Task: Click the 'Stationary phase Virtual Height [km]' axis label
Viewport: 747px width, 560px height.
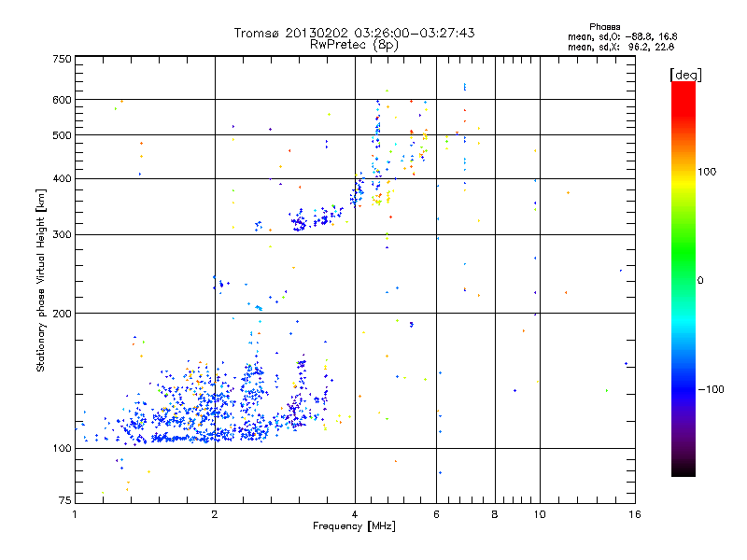Action: point(41,280)
